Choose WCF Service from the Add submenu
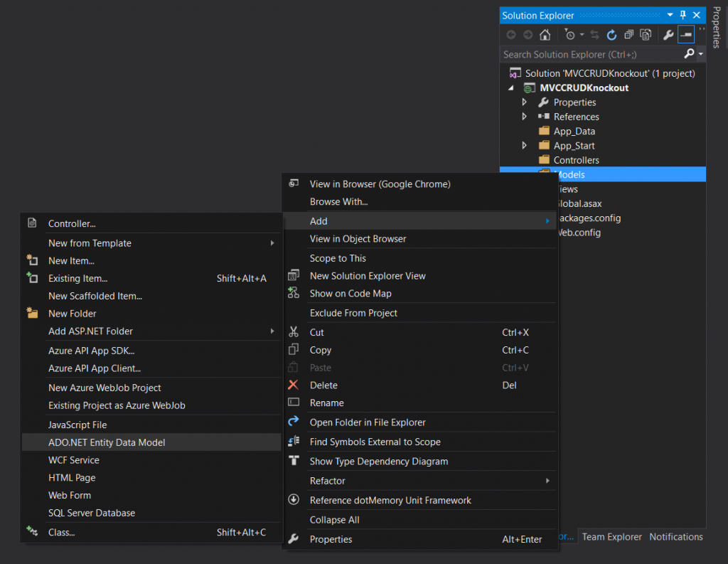Screen dimensions: 728x564 coord(151,460)
